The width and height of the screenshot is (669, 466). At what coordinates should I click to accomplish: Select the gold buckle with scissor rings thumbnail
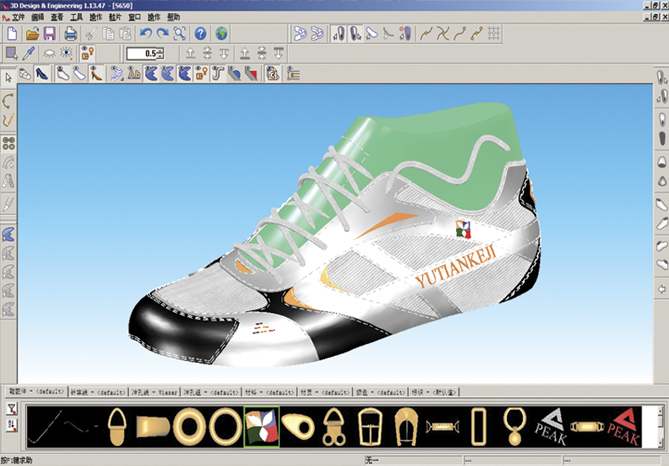(x=333, y=426)
